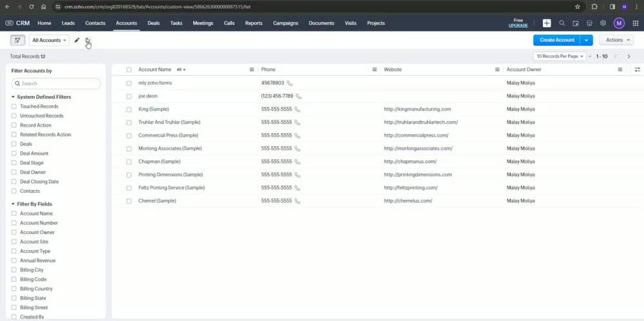644x321 pixels.
Task: Open Account Name column menu icon
Action: pyautogui.click(x=252, y=70)
